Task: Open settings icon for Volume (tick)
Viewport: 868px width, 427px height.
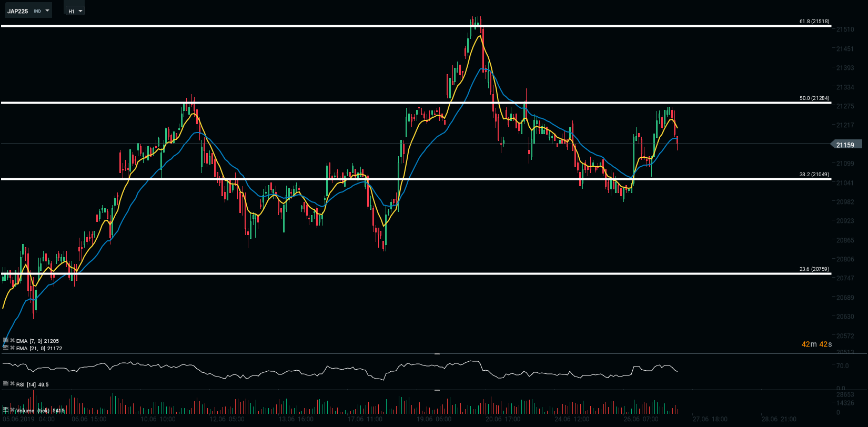Action: [x=6, y=410]
